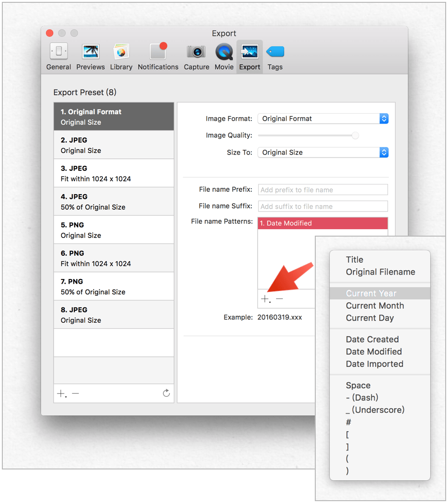Choose '#' from the pattern menu
The height and width of the screenshot is (503, 448).
tap(380, 422)
